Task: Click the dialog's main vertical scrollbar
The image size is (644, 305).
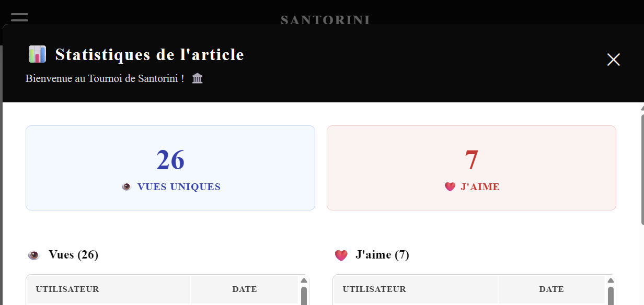Action: pos(641,167)
